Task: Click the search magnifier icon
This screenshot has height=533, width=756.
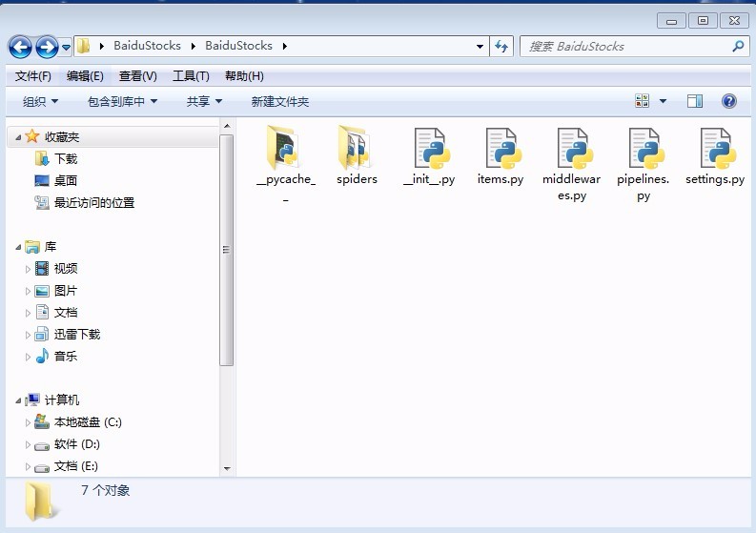Action: [738, 47]
